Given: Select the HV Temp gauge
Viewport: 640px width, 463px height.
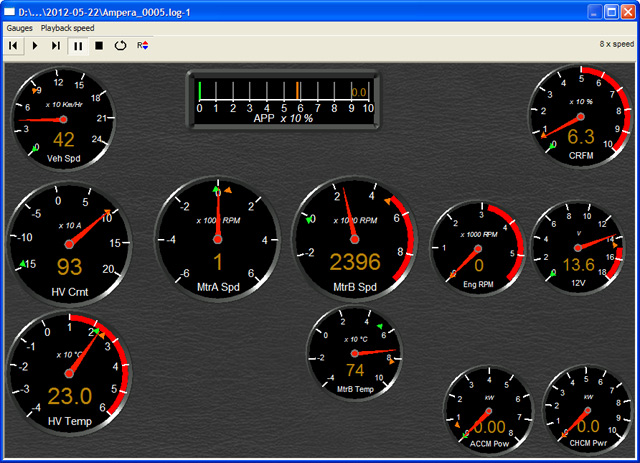Looking at the screenshot, I should (69, 375).
